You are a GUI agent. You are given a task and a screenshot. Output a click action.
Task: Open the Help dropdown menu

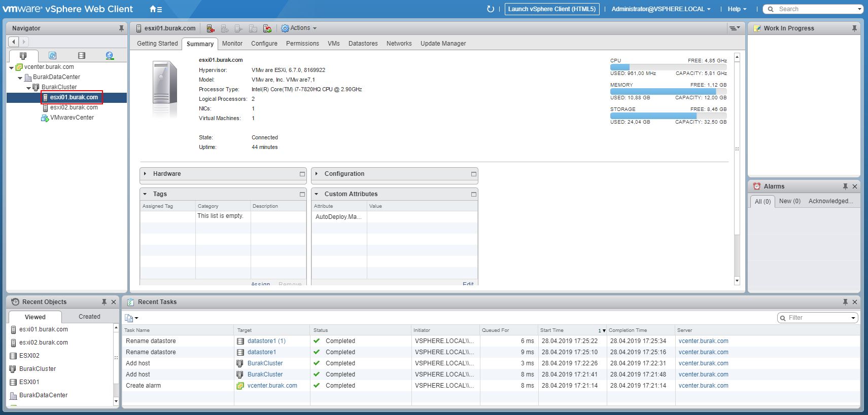737,9
